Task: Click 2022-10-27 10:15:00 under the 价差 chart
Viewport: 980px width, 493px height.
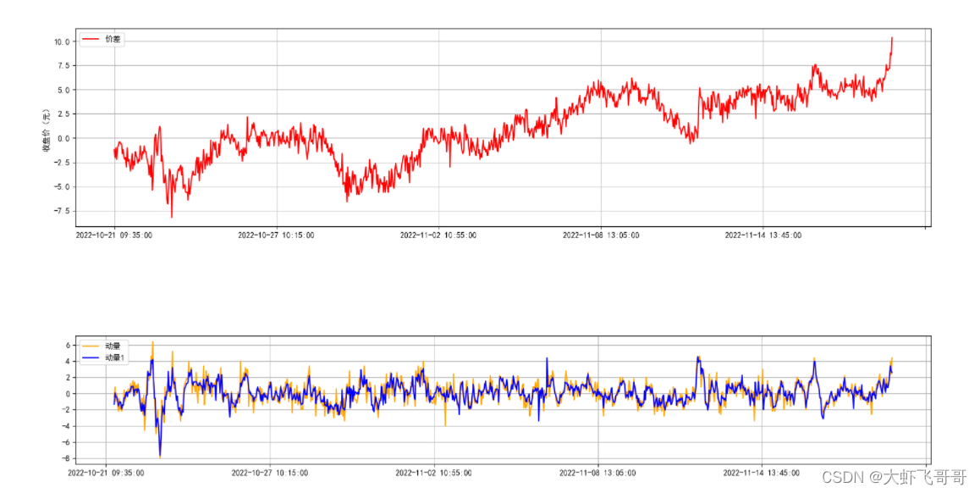Action: 276,235
